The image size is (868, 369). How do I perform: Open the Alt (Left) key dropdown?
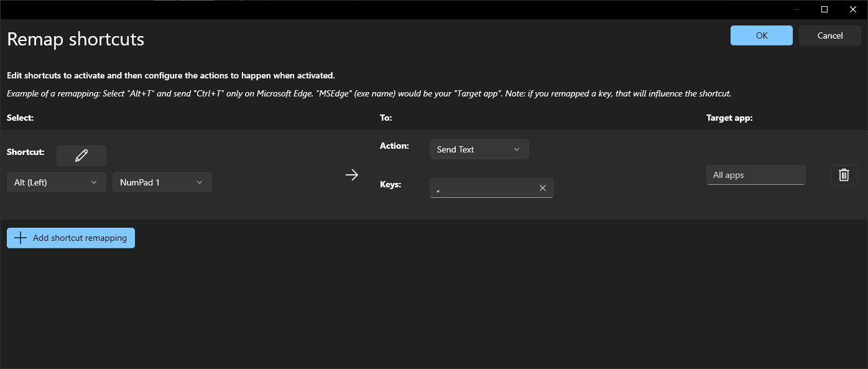(x=56, y=182)
